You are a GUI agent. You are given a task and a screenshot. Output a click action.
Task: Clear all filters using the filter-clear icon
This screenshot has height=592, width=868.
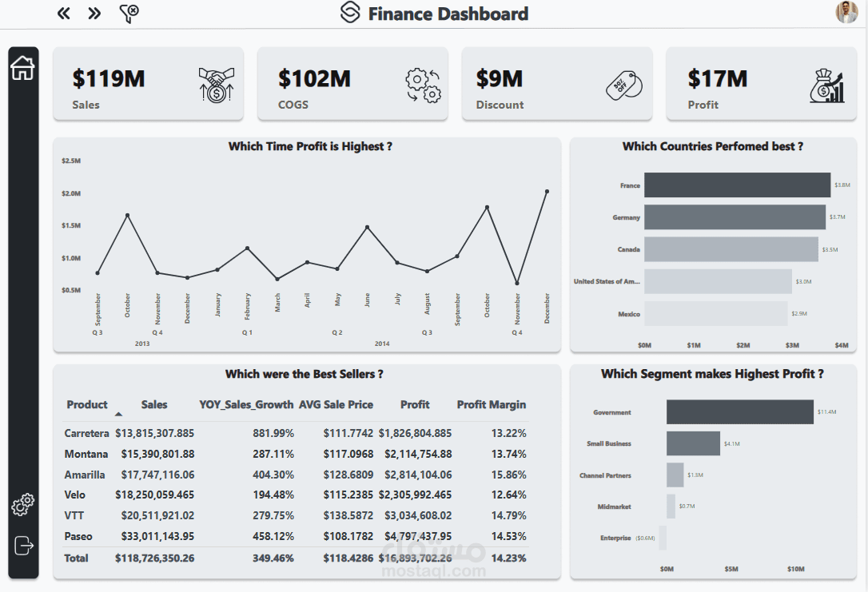tap(130, 13)
